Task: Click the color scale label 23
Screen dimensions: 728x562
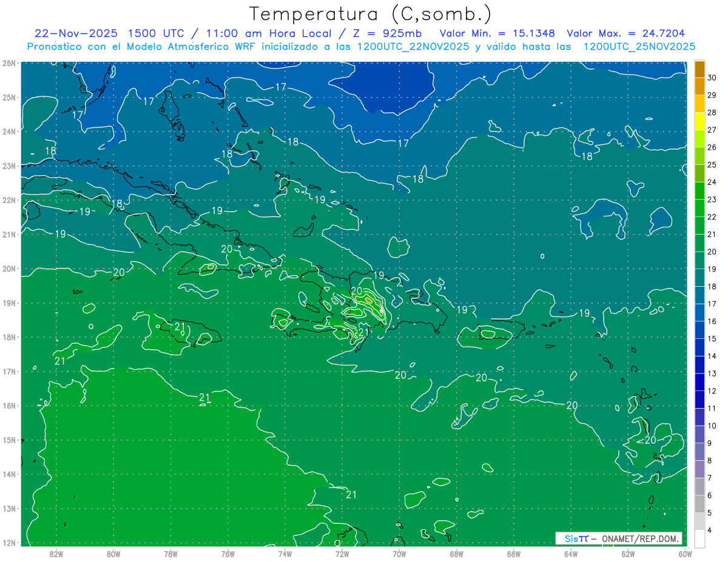Action: tap(712, 199)
